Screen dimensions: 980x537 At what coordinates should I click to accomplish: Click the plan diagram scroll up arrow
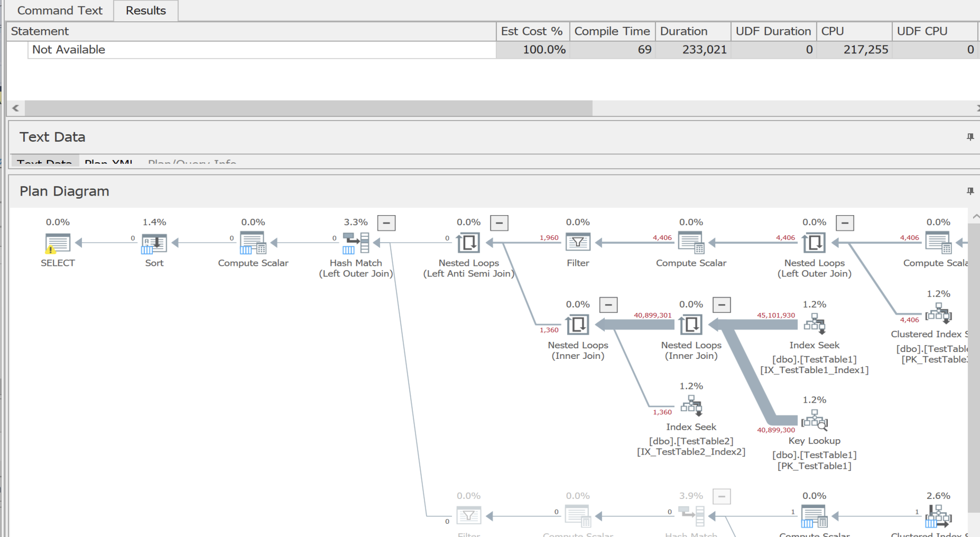click(x=975, y=216)
